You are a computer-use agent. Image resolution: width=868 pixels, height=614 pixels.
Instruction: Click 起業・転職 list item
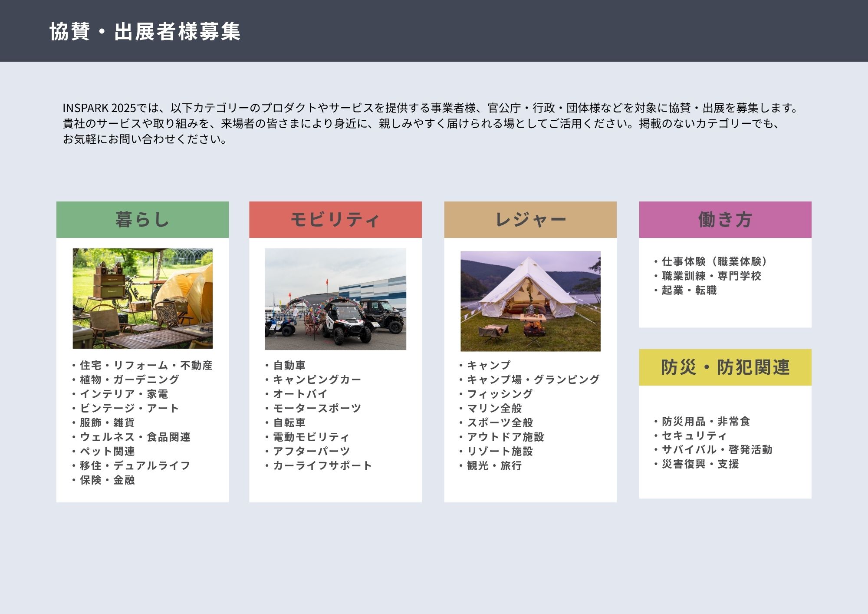(x=685, y=290)
